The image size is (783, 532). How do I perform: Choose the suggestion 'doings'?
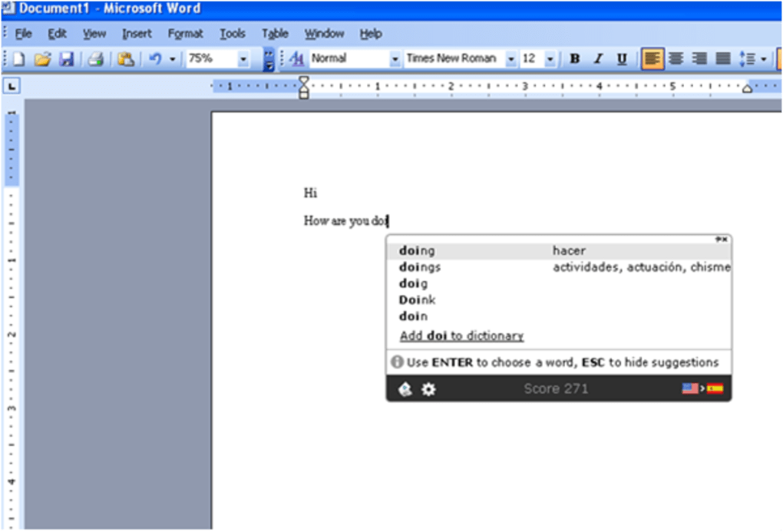(419, 267)
